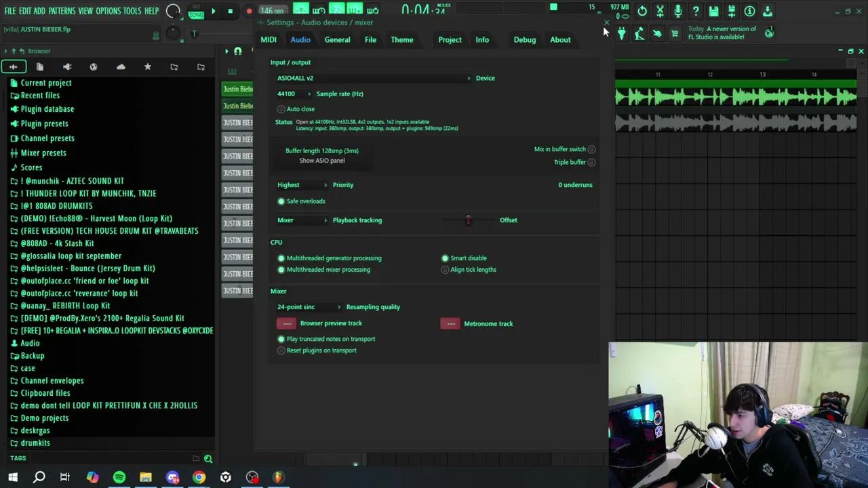Screen dimensions: 868x488
Task: Click the scissors cut-tool icon in toolbar
Action: click(x=660, y=11)
